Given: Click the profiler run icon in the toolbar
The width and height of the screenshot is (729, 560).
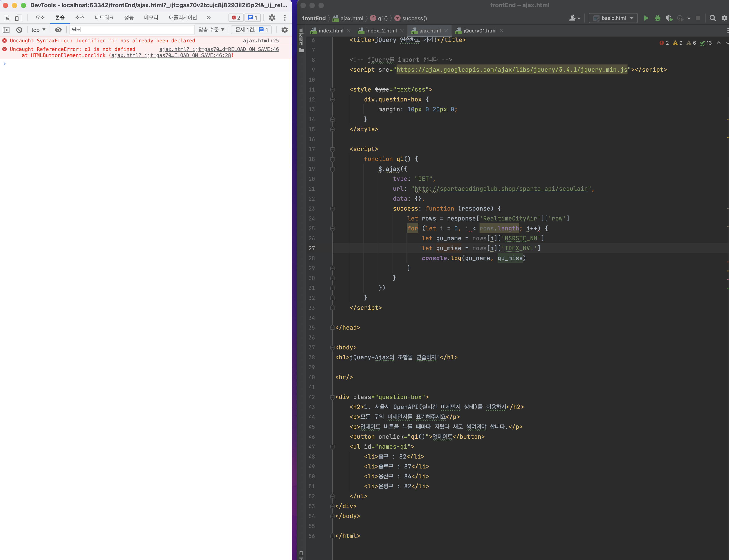Looking at the screenshot, I should pos(680,18).
